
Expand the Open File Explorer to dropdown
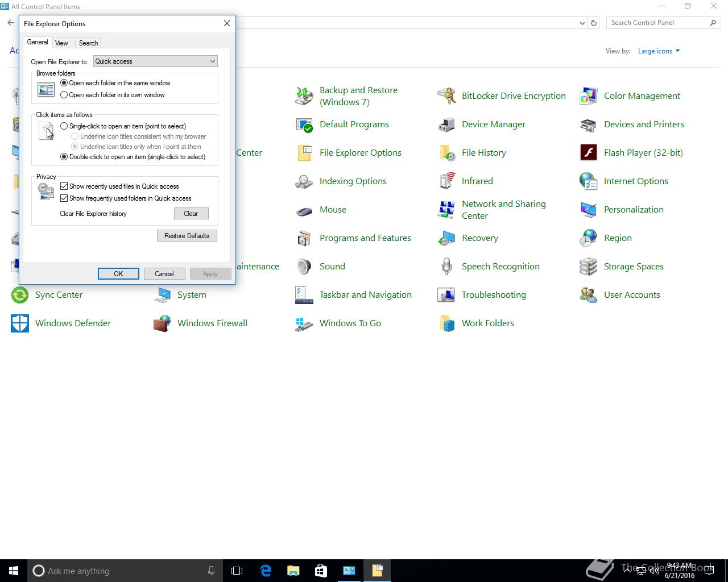(x=155, y=61)
